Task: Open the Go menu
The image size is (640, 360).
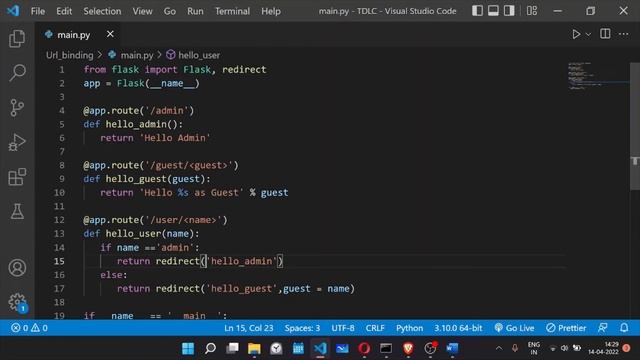Action: 170,11
